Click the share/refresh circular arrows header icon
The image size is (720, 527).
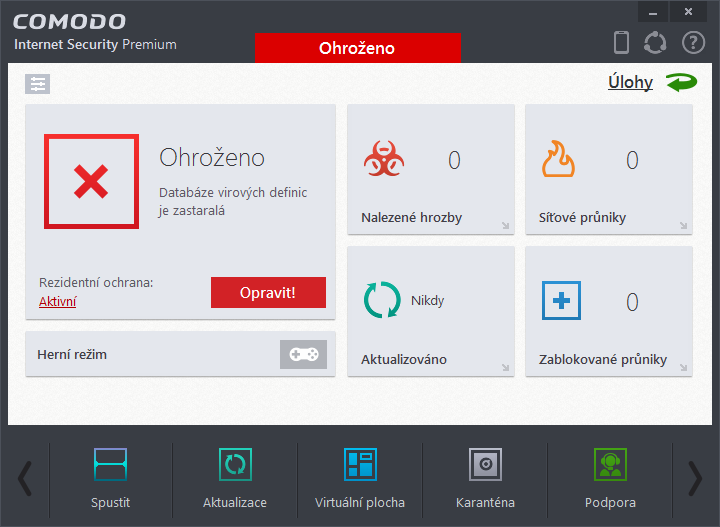pos(655,43)
